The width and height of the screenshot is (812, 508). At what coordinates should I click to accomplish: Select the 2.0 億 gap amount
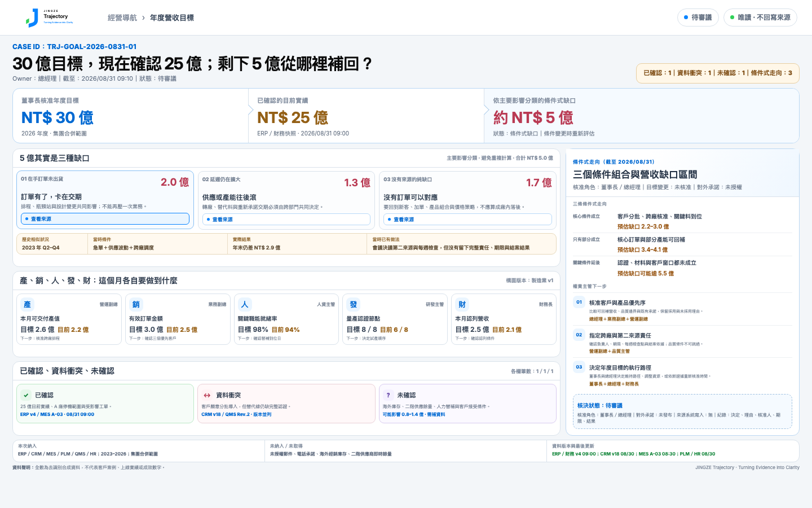175,182
